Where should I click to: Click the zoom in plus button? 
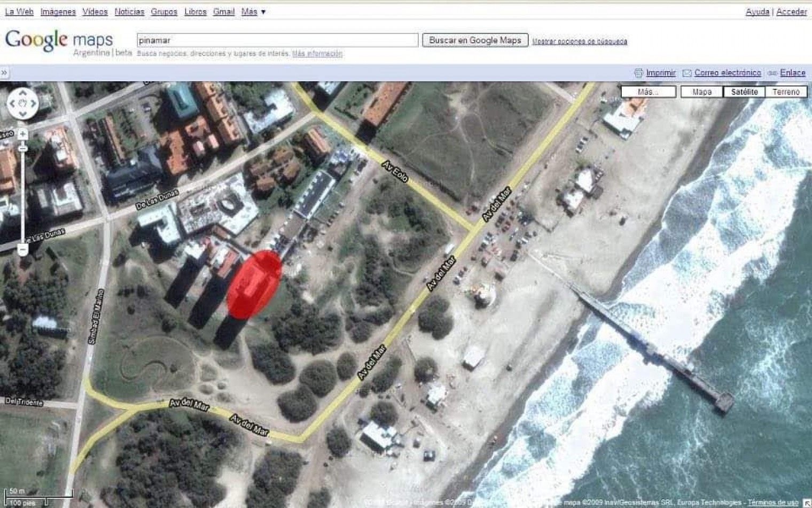22,134
